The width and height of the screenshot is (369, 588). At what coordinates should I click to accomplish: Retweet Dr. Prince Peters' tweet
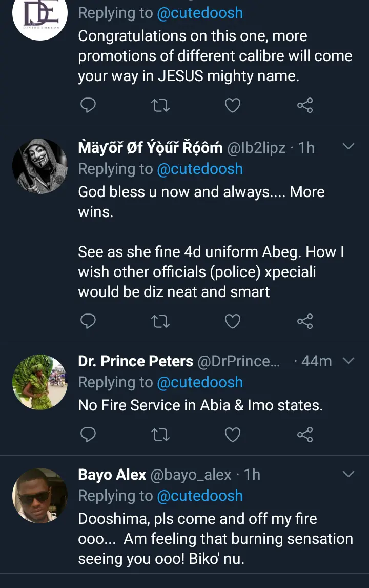coord(160,435)
